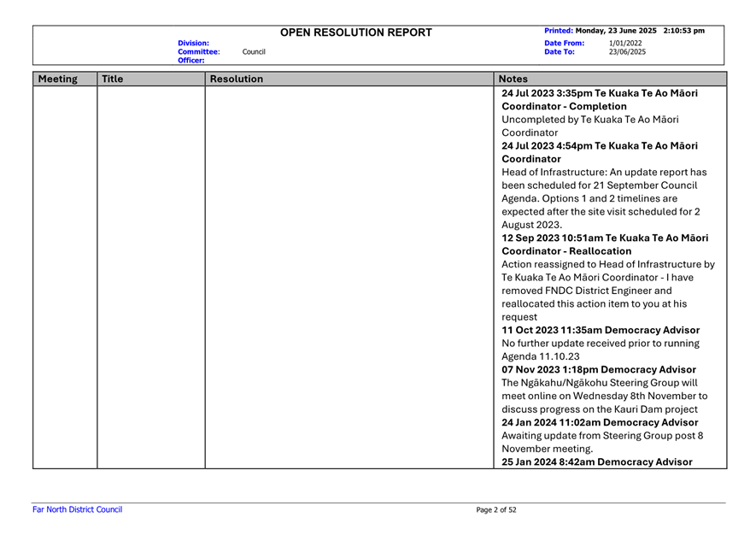Select the date value '1/01/2022'

(x=624, y=43)
